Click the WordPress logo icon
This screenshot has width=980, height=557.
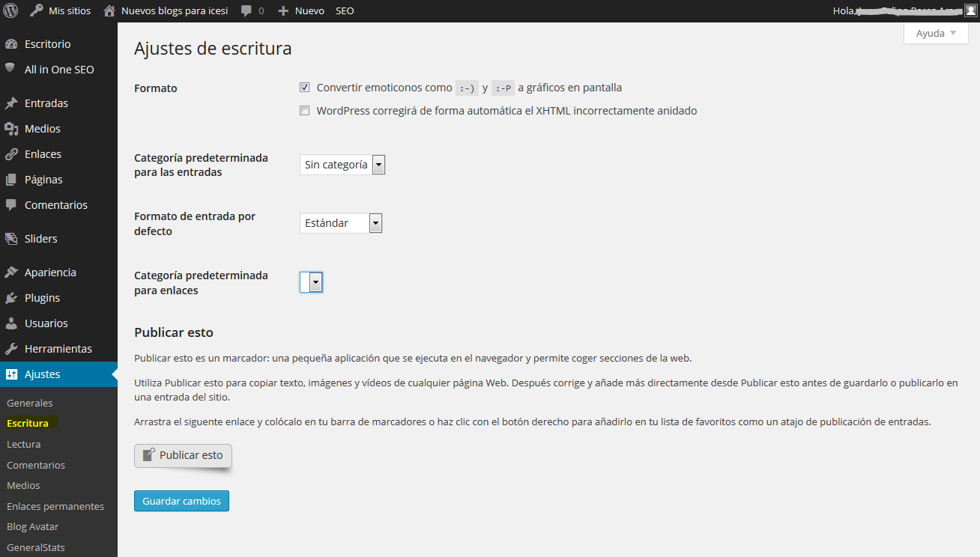(x=10, y=10)
